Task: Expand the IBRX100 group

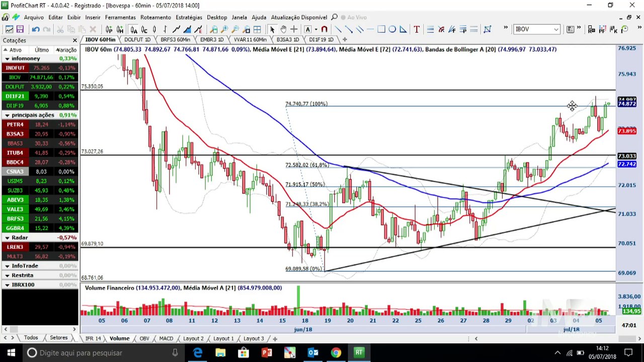Action: click(x=7, y=285)
